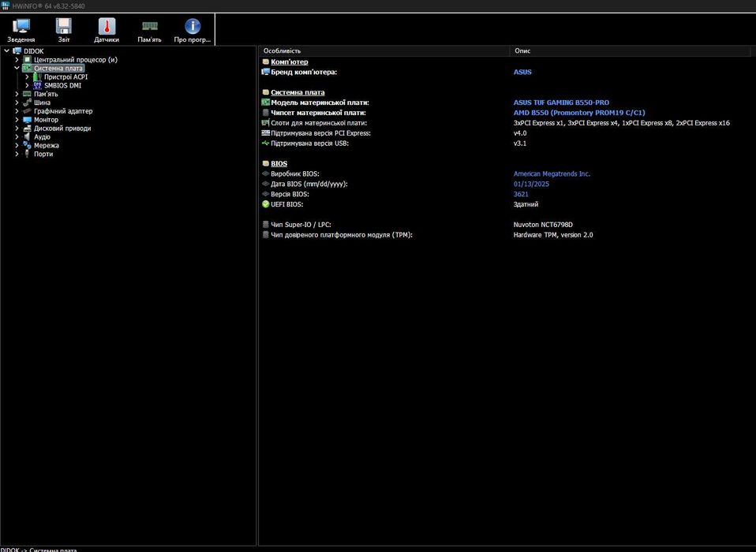This screenshot has width=756, height=552.
Task: Click the Опис column header
Action: (631, 50)
